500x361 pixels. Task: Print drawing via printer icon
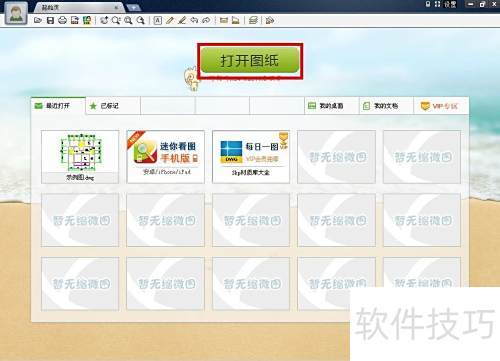click(x=62, y=21)
